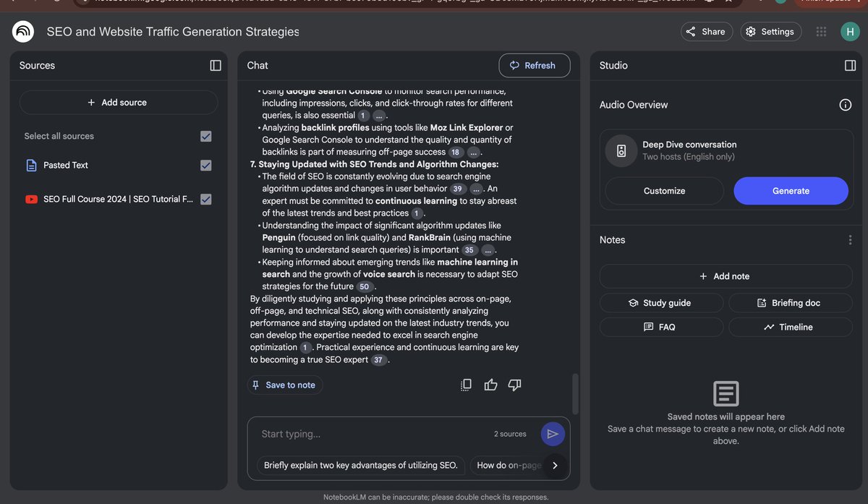Create a Briefing doc
868x504 pixels.
tap(791, 303)
